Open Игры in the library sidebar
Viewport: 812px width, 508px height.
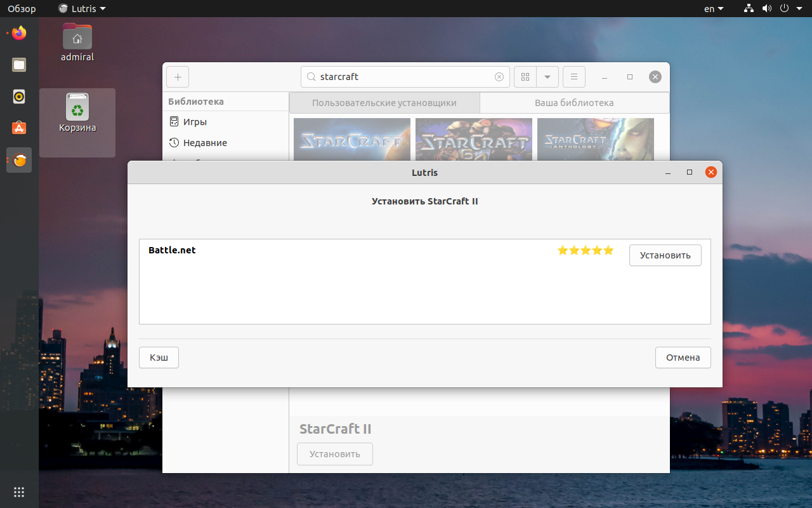(225, 122)
